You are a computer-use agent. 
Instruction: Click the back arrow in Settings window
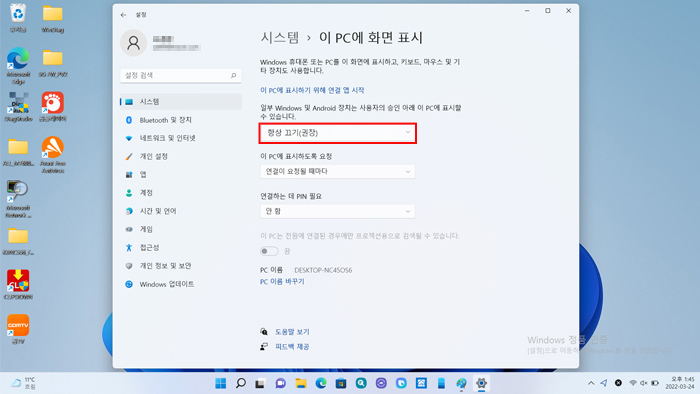click(123, 15)
